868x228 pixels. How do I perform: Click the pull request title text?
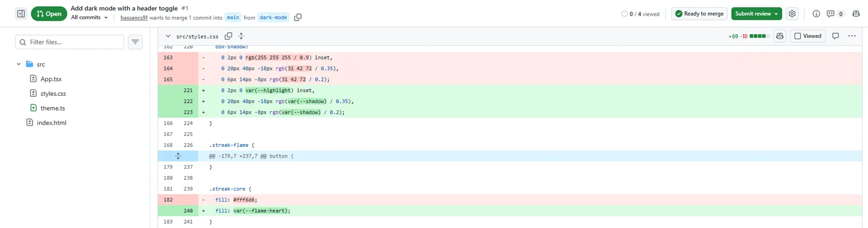point(125,8)
